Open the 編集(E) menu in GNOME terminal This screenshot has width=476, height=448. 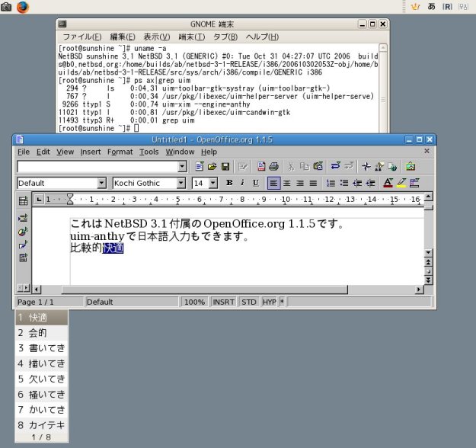pos(123,37)
